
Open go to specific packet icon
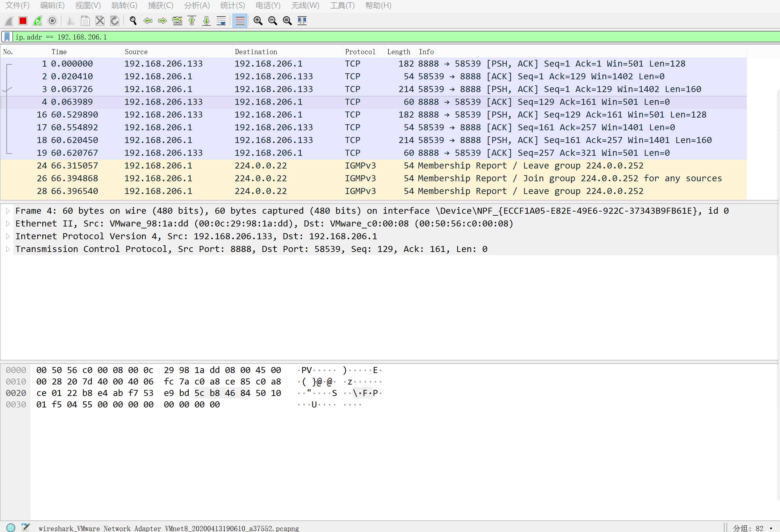(x=177, y=21)
